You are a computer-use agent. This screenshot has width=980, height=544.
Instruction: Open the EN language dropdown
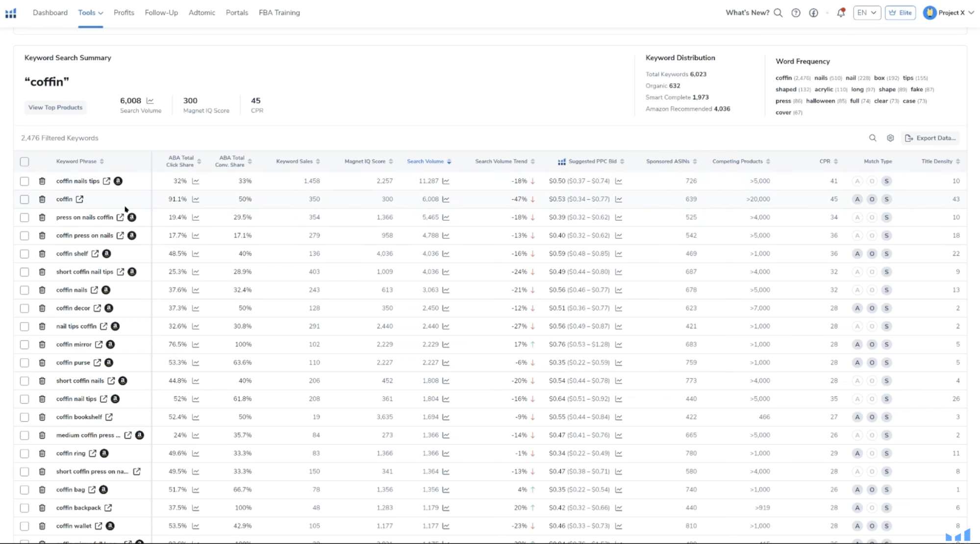867,13
